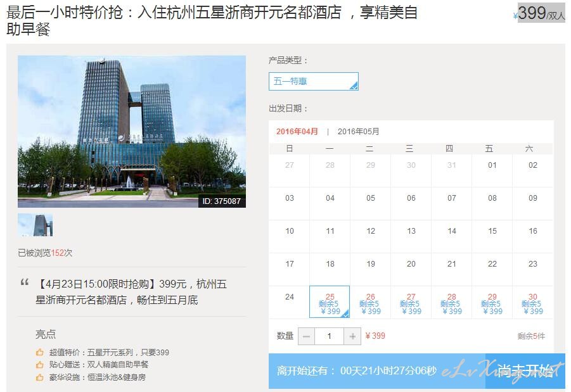Select departure date 28 in calendar
Viewport: 571px width, 392px height.
(x=452, y=302)
